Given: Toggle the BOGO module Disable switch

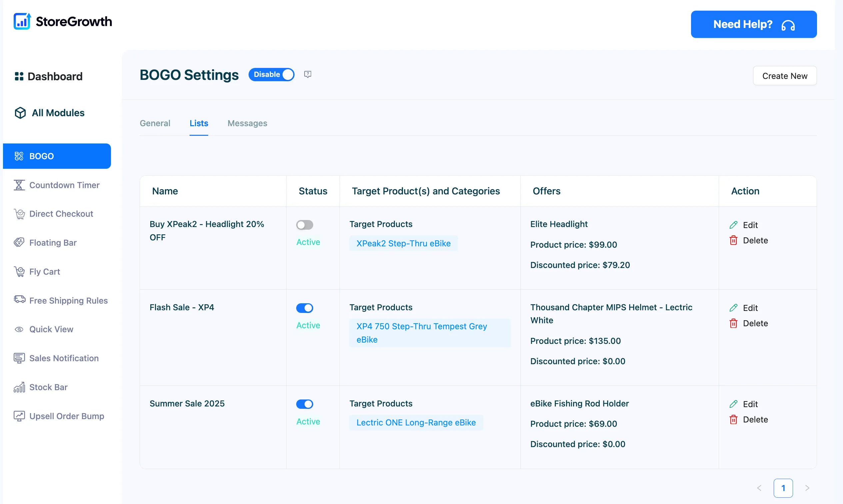Looking at the screenshot, I should pyautogui.click(x=271, y=75).
